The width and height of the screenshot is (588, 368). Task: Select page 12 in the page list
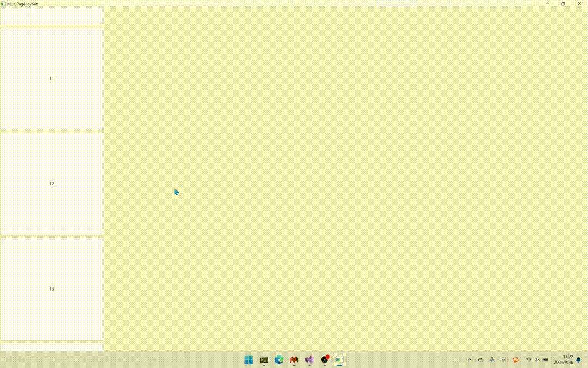[51, 184]
